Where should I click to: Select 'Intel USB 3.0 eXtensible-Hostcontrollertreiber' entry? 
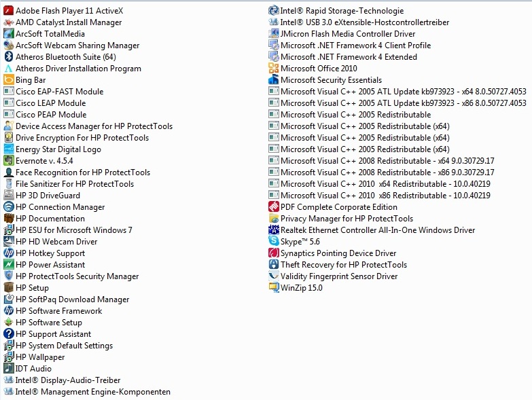pyautogui.click(x=359, y=22)
